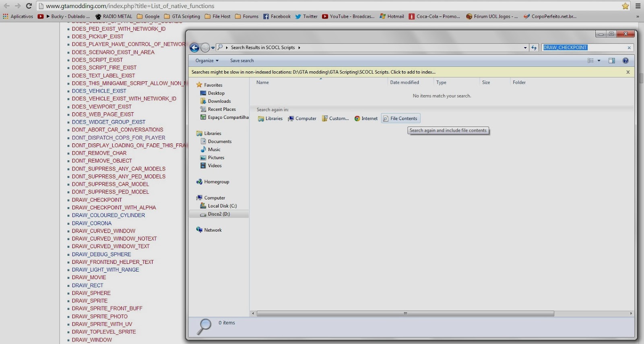Open Disco2 (D:) drive
This screenshot has height=344, width=644.
219,214
